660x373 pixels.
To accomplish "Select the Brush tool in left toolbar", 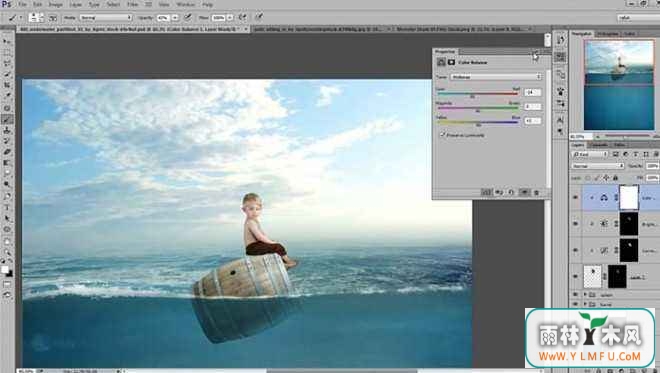I will click(7, 120).
